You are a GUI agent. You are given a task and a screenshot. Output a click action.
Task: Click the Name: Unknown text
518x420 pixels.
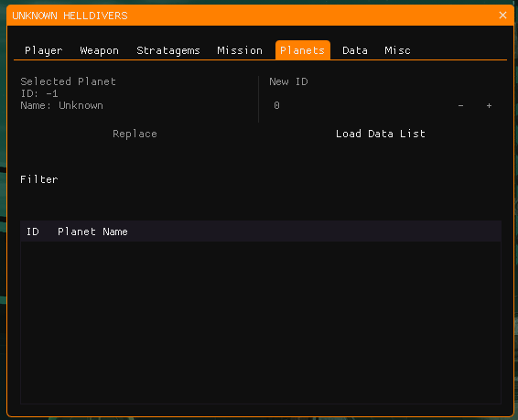62,105
